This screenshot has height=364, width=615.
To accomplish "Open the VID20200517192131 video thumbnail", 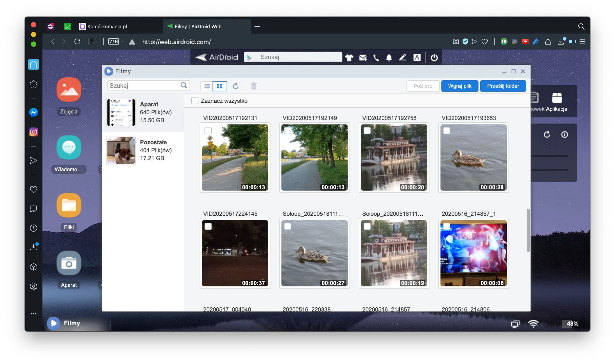I will pos(235,157).
